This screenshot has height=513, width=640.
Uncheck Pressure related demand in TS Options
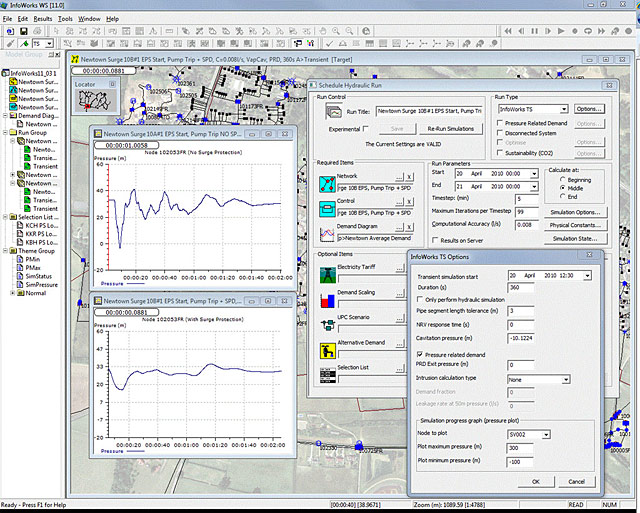[x=420, y=355]
